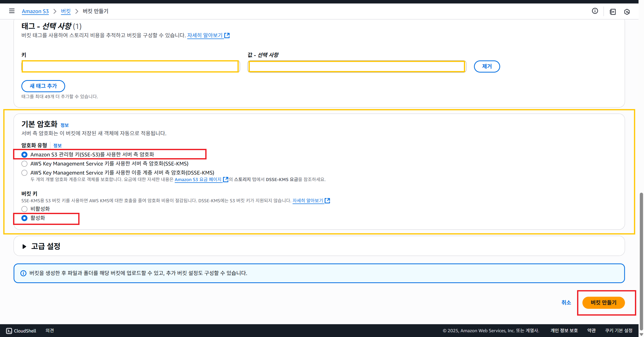Go to 버킷 breadcrumb link
Viewport: 644px width, 337px height.
pos(66,11)
